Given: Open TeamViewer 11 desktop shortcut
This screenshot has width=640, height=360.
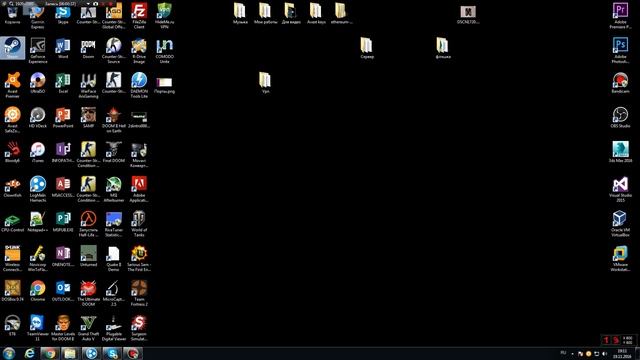Looking at the screenshot, I should click(38, 328).
